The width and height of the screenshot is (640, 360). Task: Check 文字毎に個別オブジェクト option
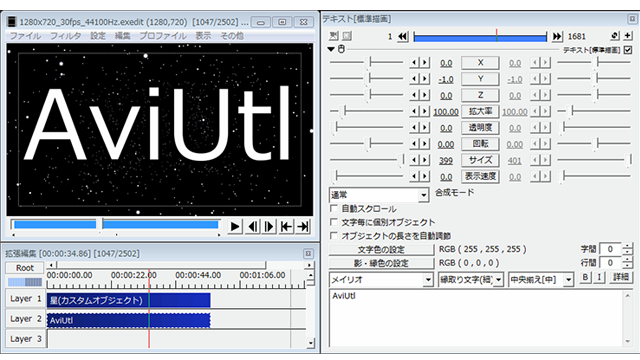click(334, 222)
